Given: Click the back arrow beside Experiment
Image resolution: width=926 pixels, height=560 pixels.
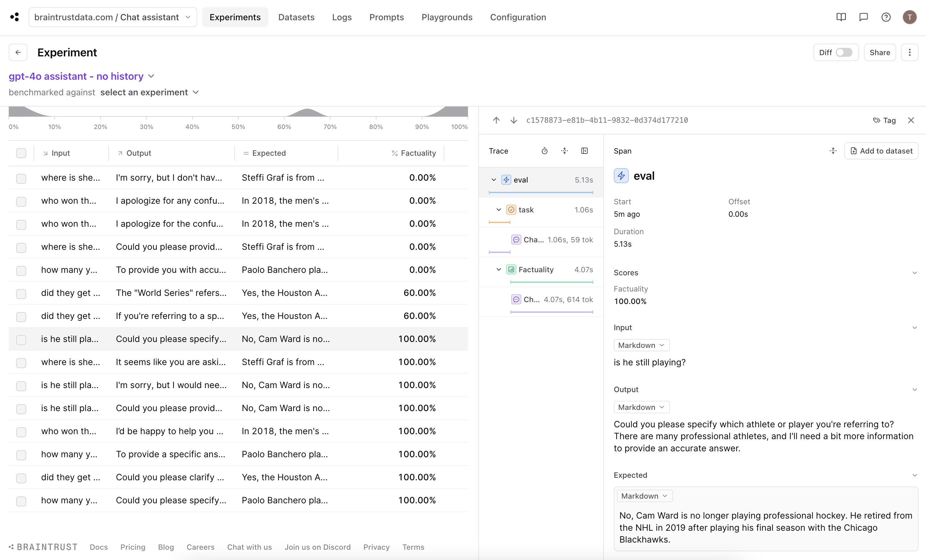Looking at the screenshot, I should (x=18, y=53).
